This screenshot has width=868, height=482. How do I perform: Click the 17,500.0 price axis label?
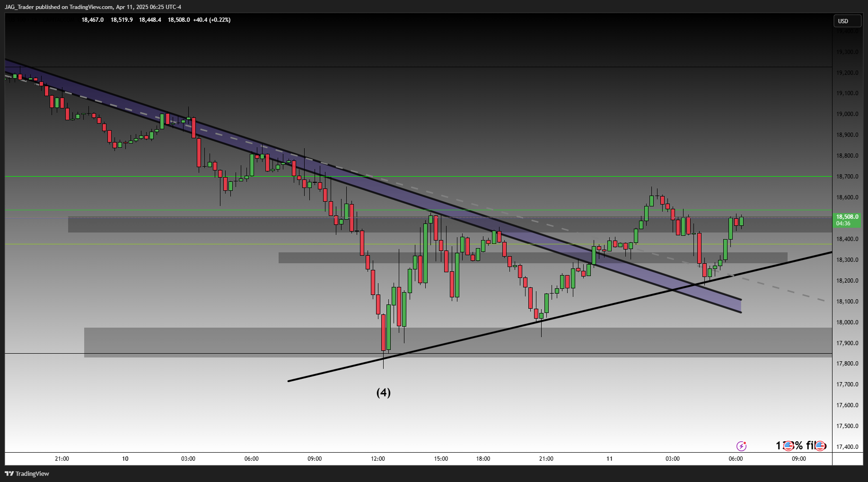tap(847, 426)
